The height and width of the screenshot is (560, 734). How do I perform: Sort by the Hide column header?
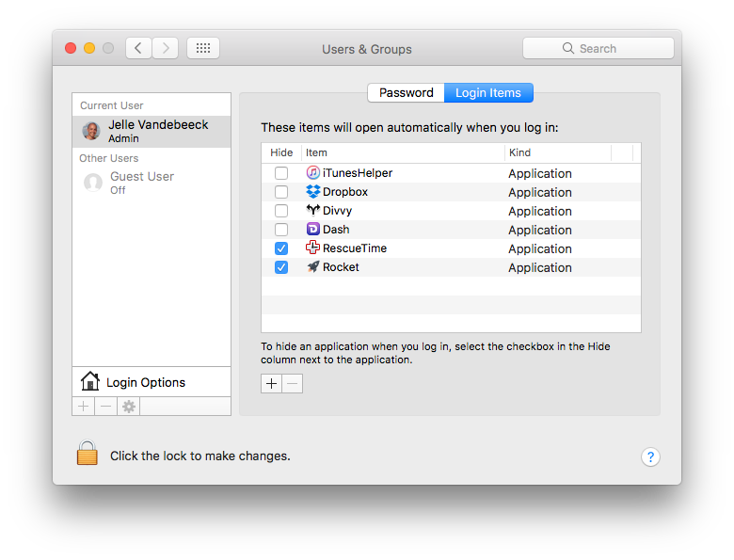point(281,152)
